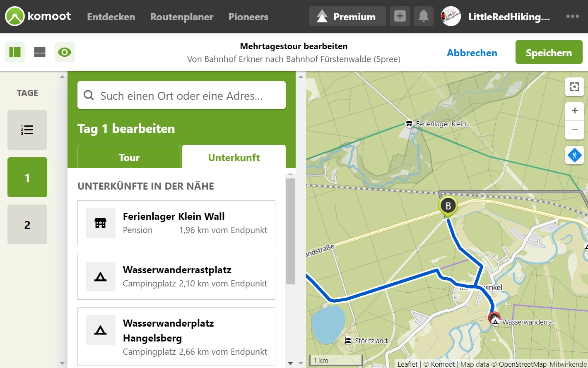Click the days sidebar up arrow
Screen dimensions: 588x368
tap(62, 77)
